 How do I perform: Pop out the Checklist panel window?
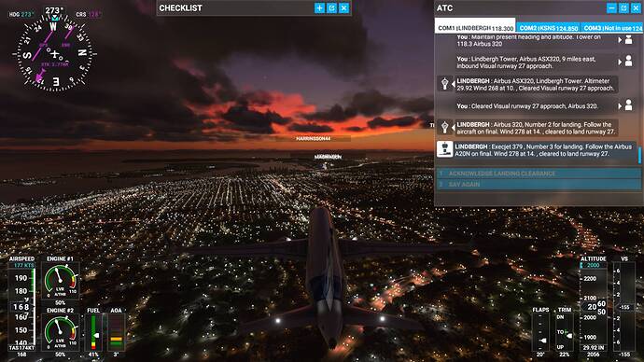331,7
